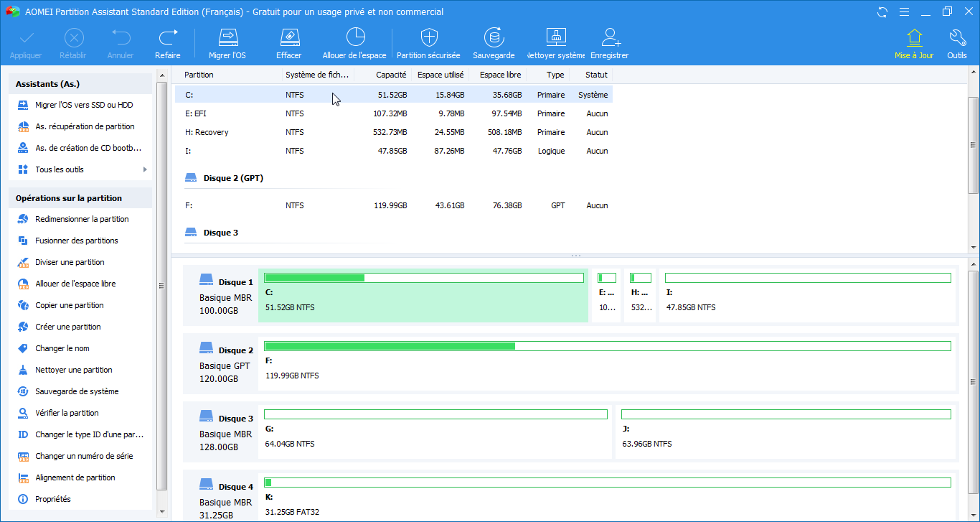Screen dimensions: 980x522
Task: Click the yellow Mise à Jour icon
Action: [914, 37]
